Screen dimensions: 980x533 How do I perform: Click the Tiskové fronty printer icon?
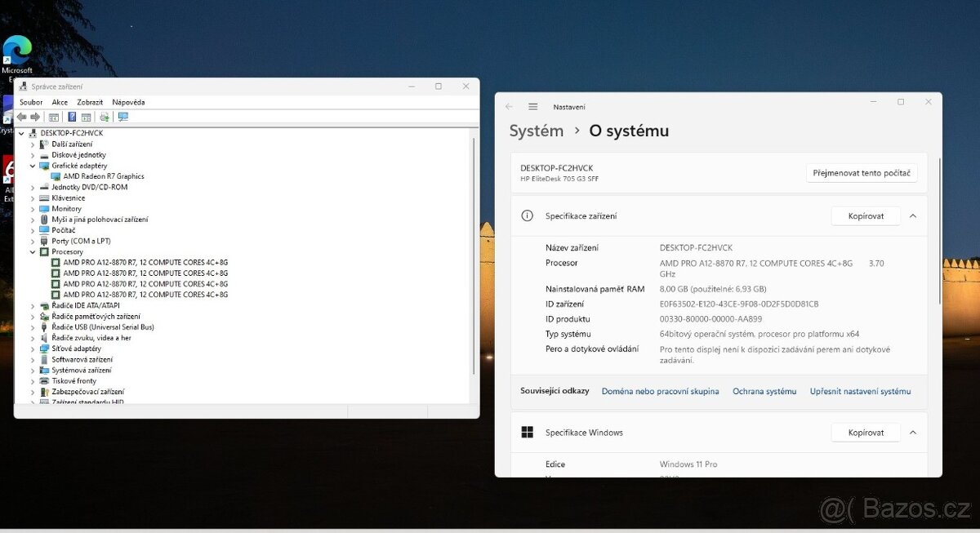(x=44, y=380)
